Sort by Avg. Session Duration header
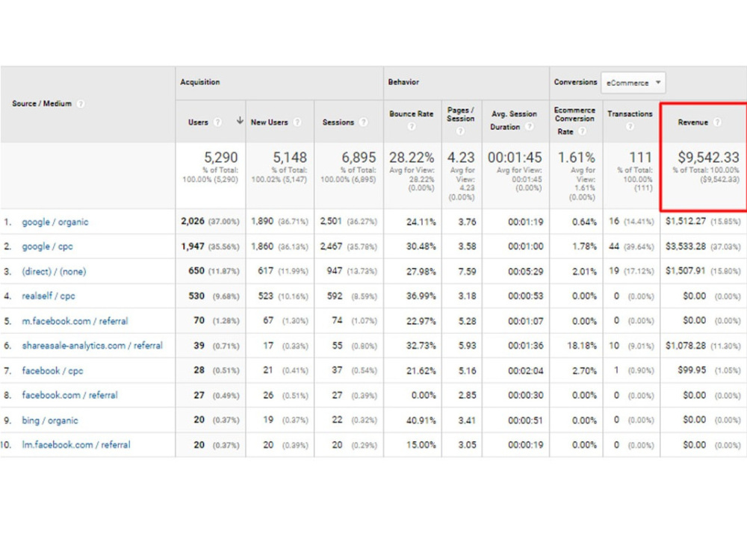This screenshot has height=560, width=747. tap(514, 120)
